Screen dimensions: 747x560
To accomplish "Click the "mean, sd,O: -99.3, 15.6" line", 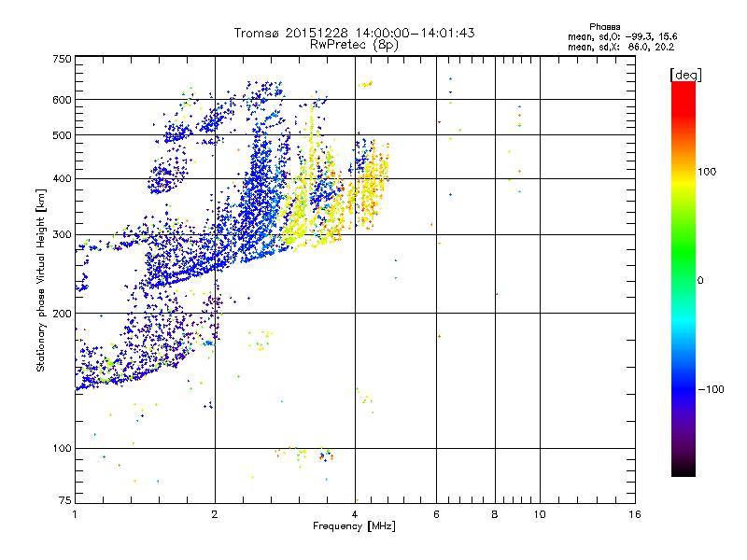I will pyautogui.click(x=622, y=36).
